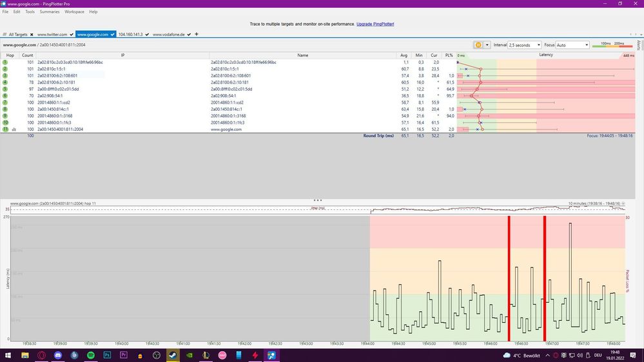Close the All Targets tab with the X

(x=31, y=34)
